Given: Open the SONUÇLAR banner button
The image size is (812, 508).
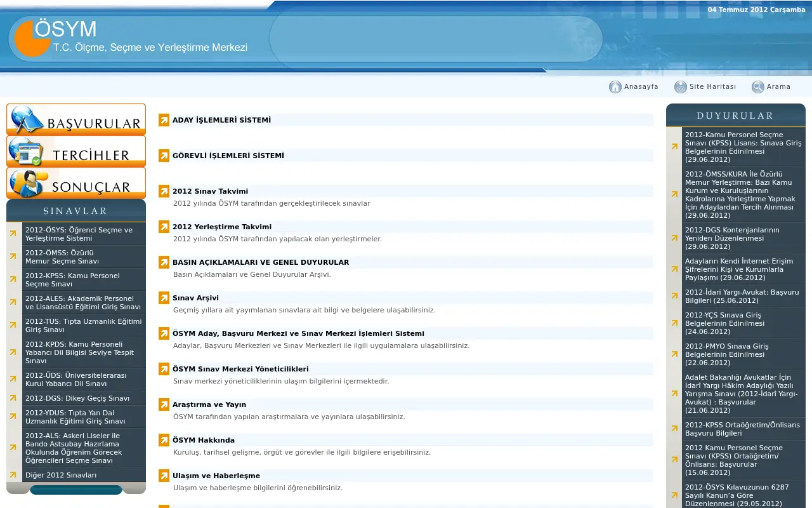Looking at the screenshot, I should [x=76, y=183].
